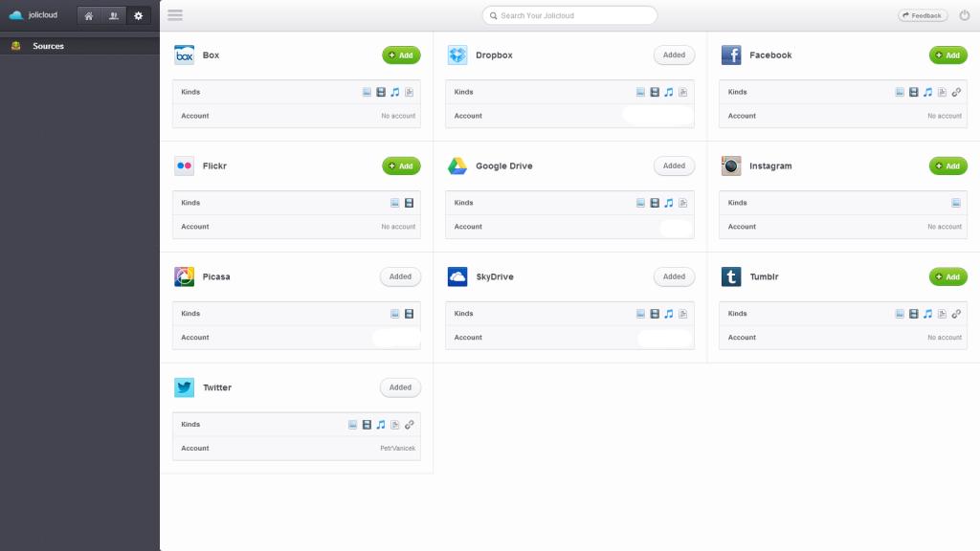Screen dimensions: 980x551
Task: Click the Added button for Twitter
Action: pyautogui.click(x=401, y=387)
